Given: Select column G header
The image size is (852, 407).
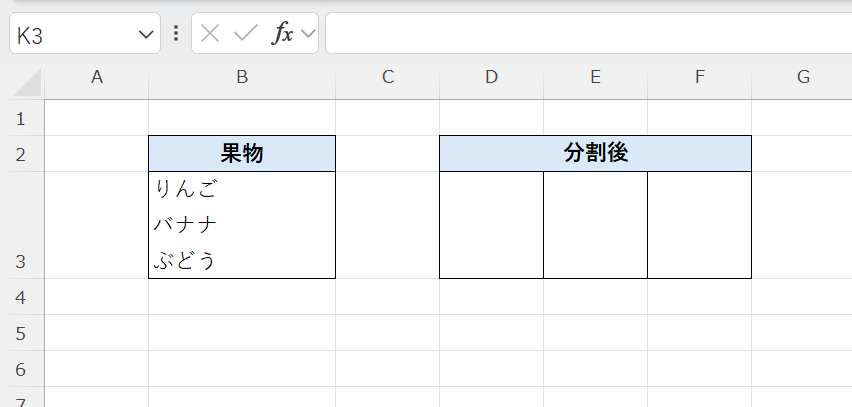Looking at the screenshot, I should (802, 77).
